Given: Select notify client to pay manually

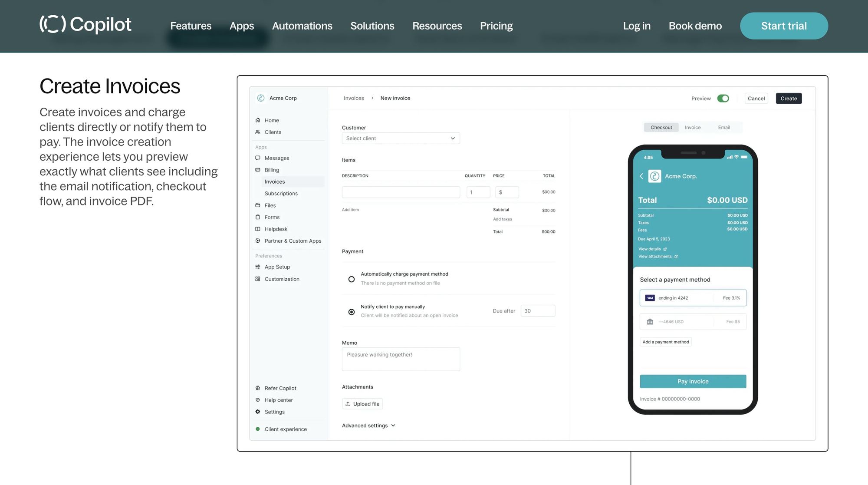Looking at the screenshot, I should tap(352, 312).
